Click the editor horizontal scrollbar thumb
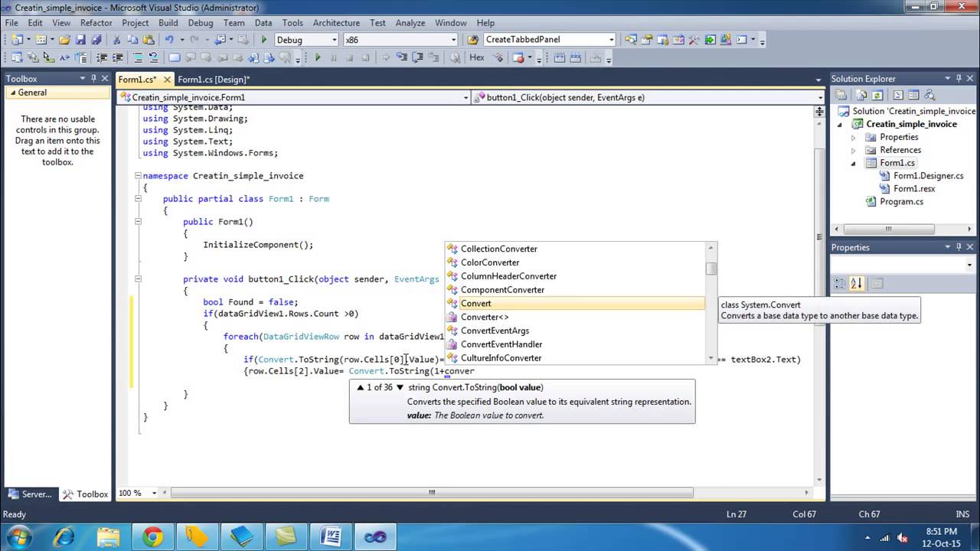The image size is (980, 551). (432, 493)
